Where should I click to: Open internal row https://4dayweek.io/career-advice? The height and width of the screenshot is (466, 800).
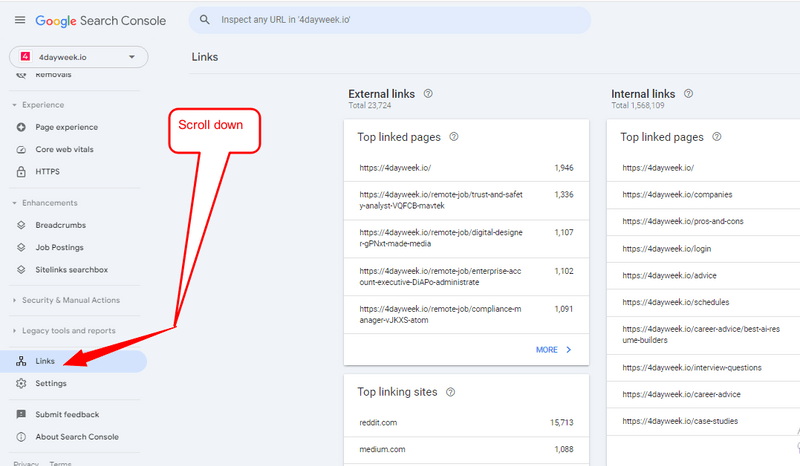tap(704, 395)
